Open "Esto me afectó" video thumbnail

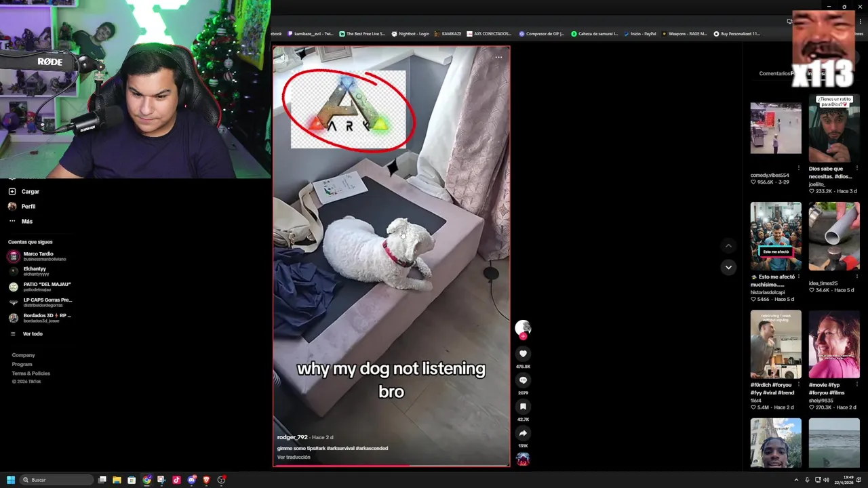(x=776, y=236)
